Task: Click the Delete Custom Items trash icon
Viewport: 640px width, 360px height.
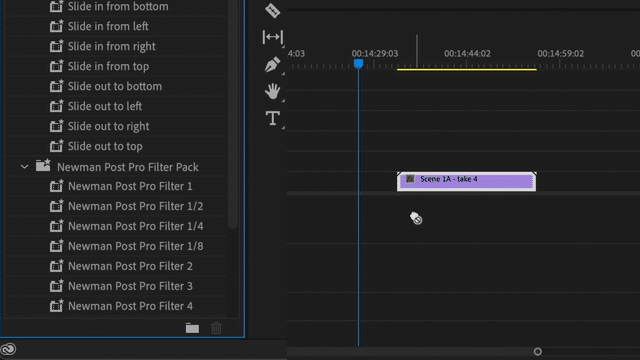Action: pos(216,328)
